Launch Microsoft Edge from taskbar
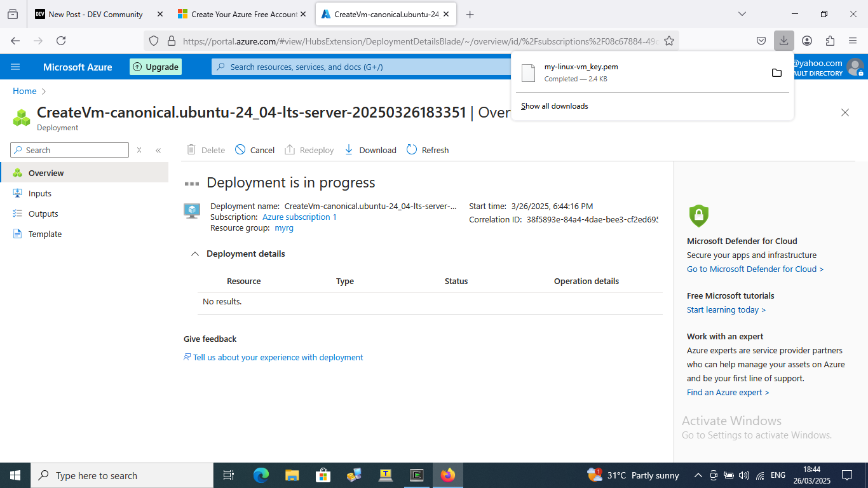868x488 pixels. pos(261,475)
